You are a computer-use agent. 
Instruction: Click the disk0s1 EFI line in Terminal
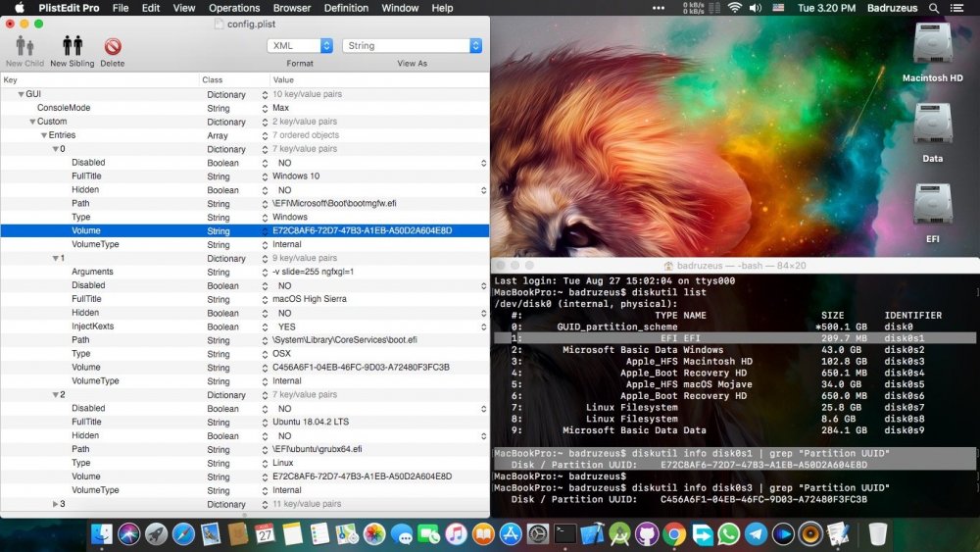(735, 338)
